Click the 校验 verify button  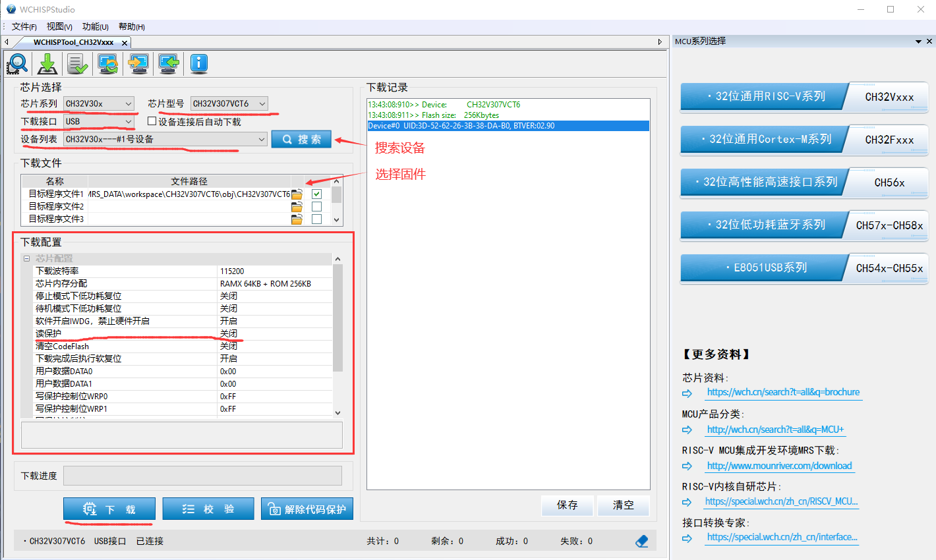click(208, 509)
